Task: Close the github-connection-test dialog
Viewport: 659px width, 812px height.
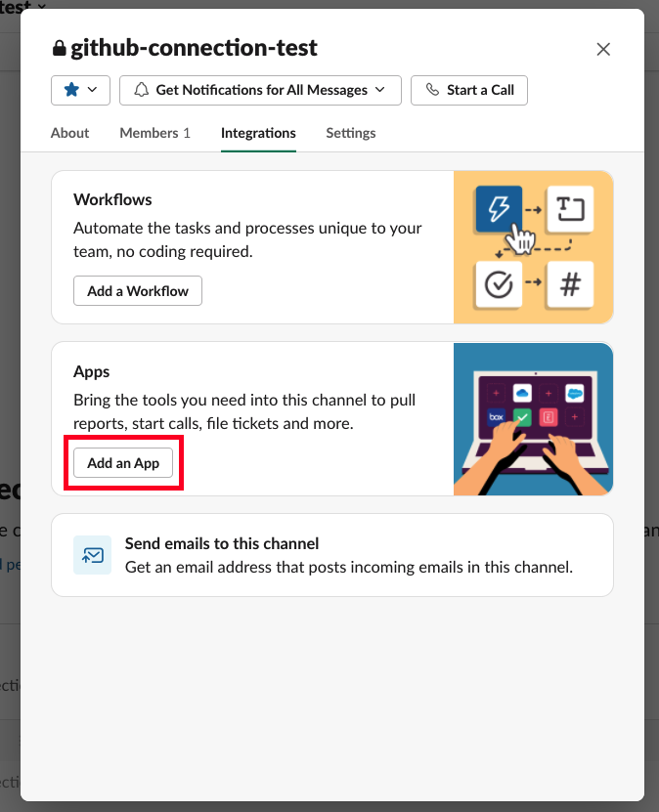Action: [x=603, y=49]
